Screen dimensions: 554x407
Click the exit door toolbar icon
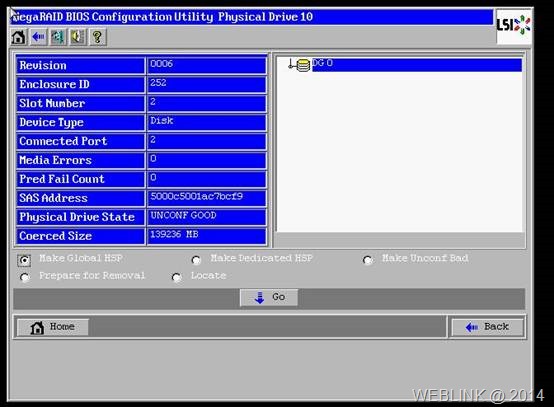tap(58, 37)
